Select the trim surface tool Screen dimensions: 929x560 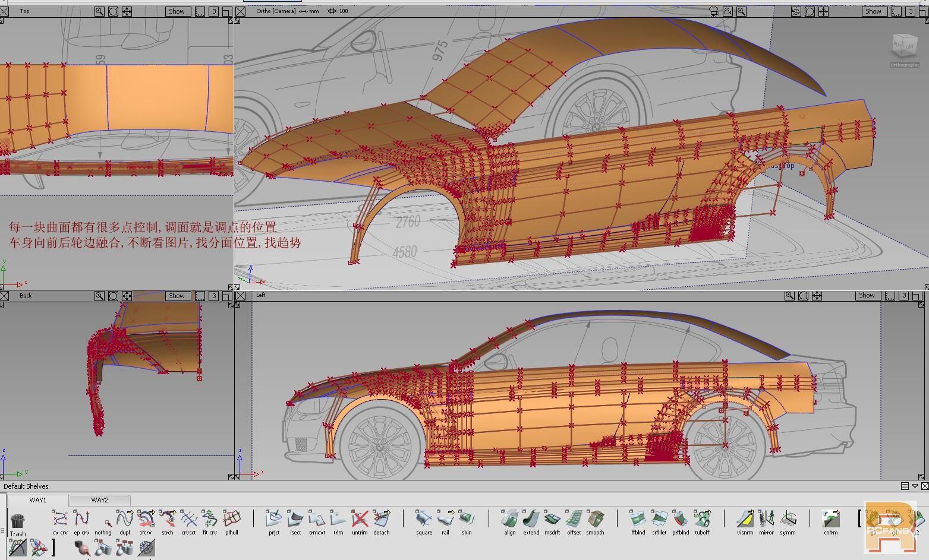click(338, 523)
